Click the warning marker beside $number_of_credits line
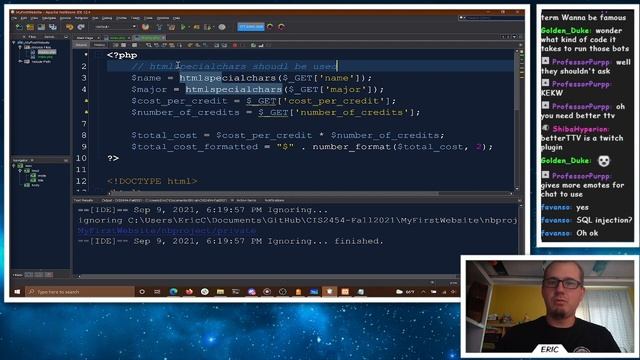 pyautogui.click(x=86, y=112)
